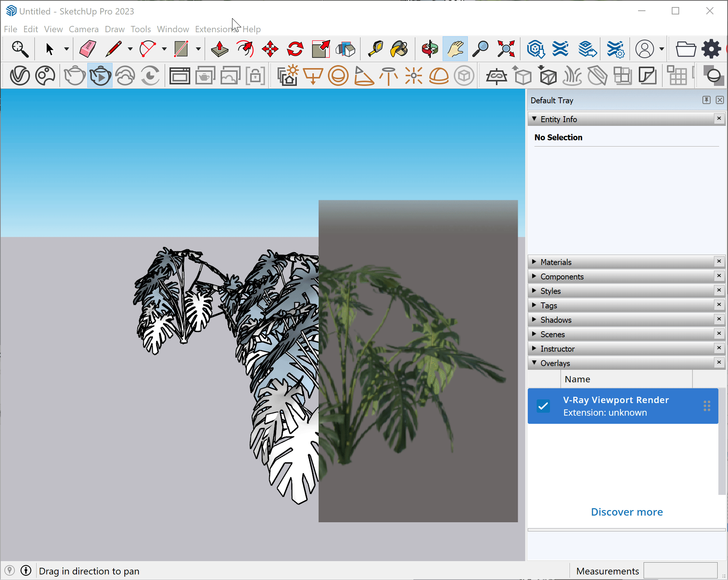The height and width of the screenshot is (580, 728).
Task: Open the 3D Warehouse icon
Action: click(536, 49)
